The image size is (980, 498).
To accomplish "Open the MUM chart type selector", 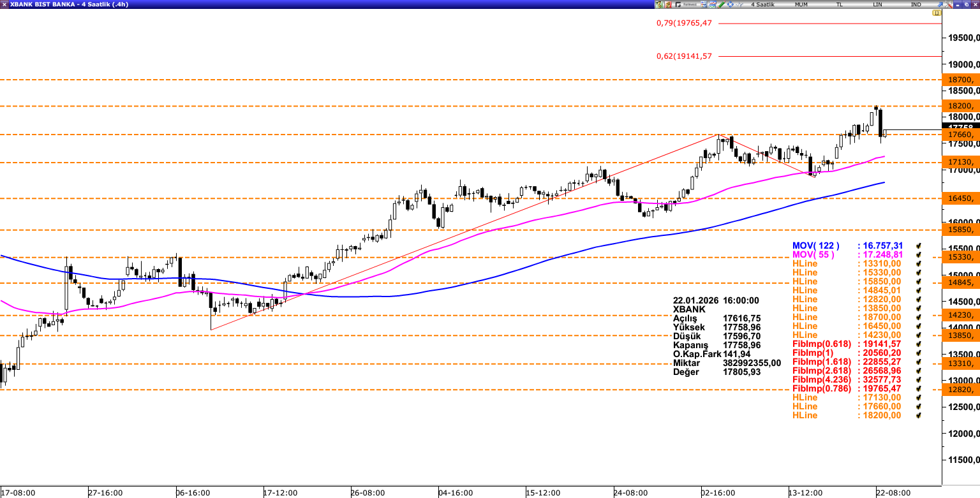I will point(801,4).
